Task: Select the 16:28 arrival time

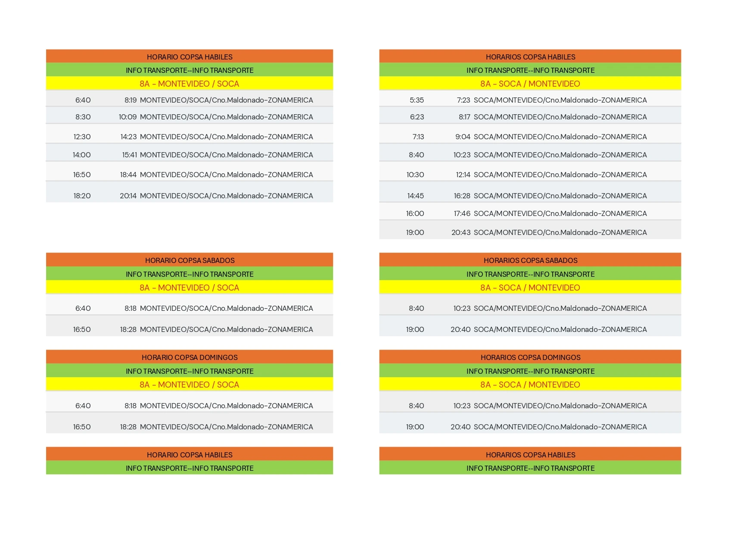Action: tap(462, 196)
